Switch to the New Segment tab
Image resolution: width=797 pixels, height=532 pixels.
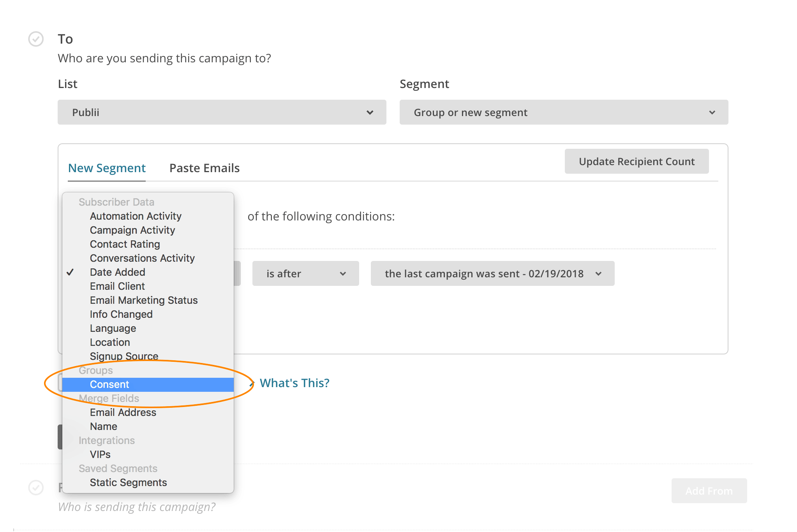pyautogui.click(x=107, y=168)
